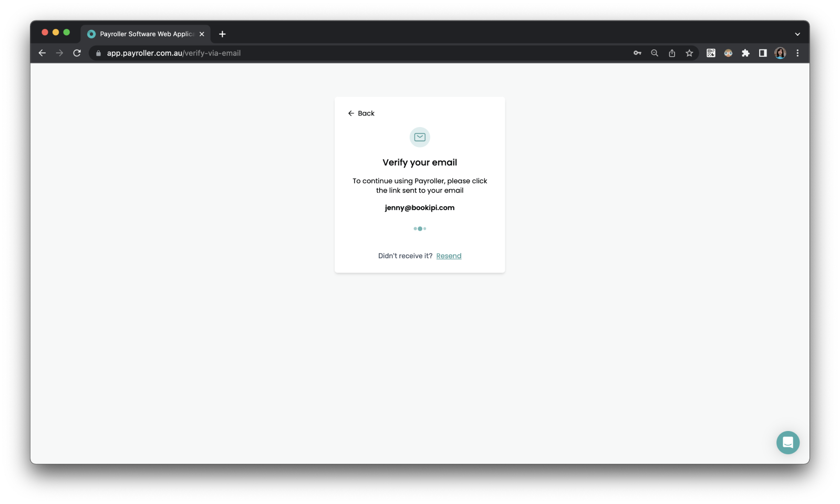Close the Payroller browser tab

click(x=202, y=34)
